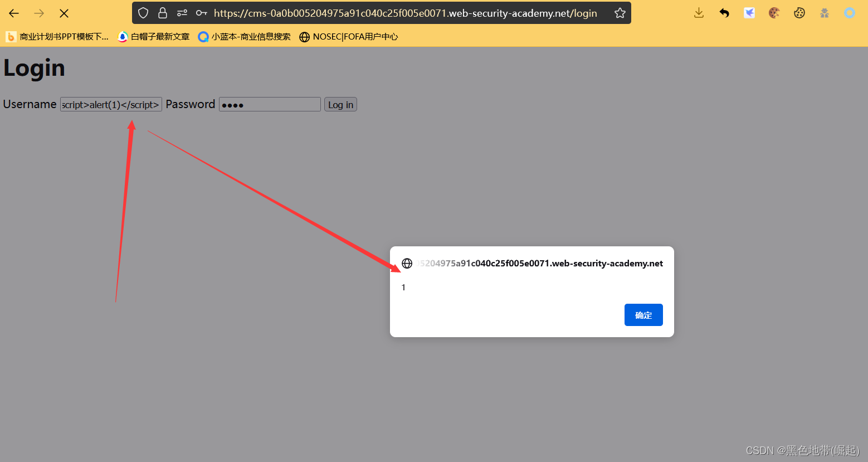Viewport: 868px width, 462px height.
Task: Click the black curved-arrow toolbar icon
Action: (724, 13)
